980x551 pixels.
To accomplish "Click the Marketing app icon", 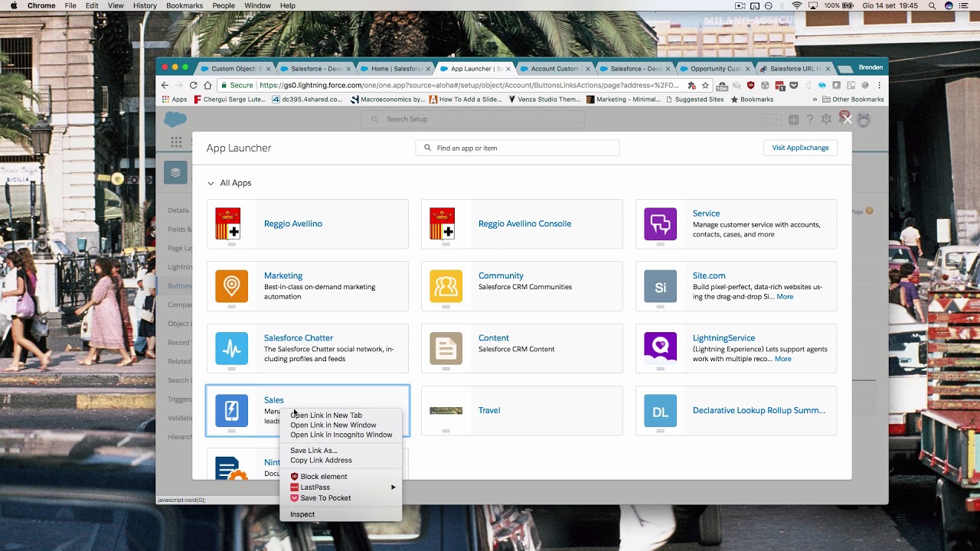I will 231,286.
